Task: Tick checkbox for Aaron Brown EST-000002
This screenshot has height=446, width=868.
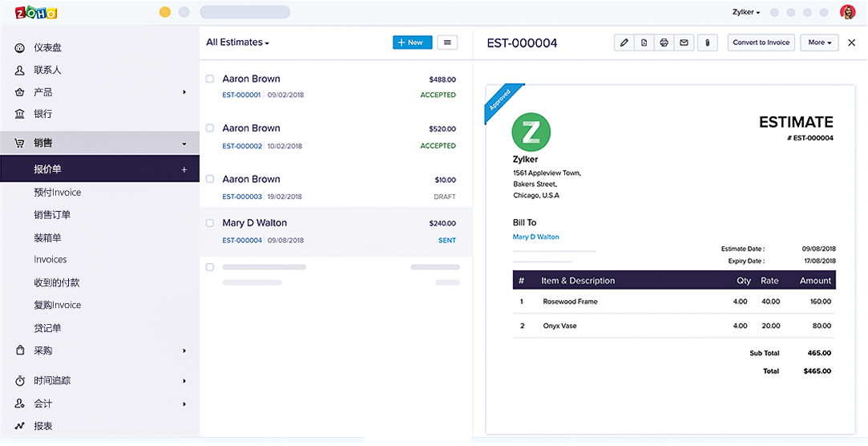Action: (x=210, y=128)
